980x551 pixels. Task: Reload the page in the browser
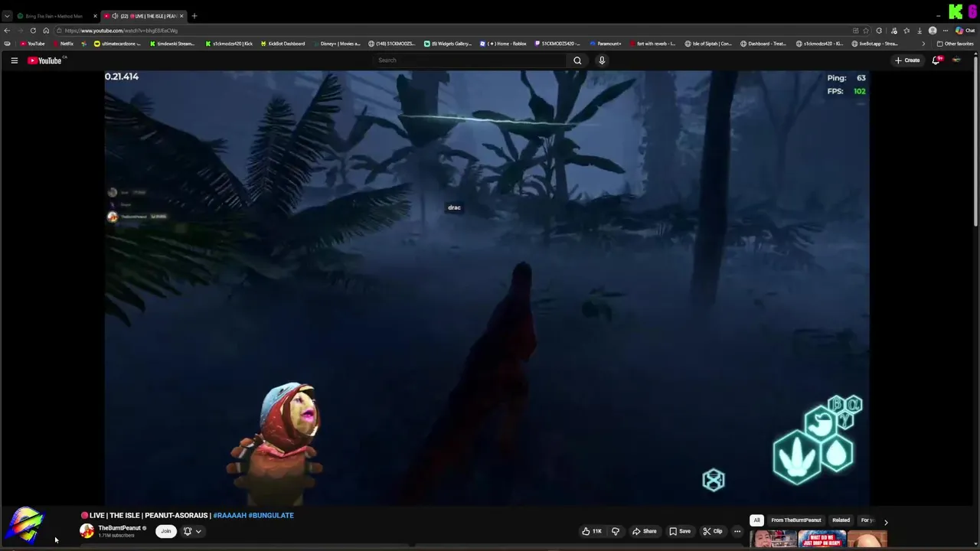coord(33,31)
